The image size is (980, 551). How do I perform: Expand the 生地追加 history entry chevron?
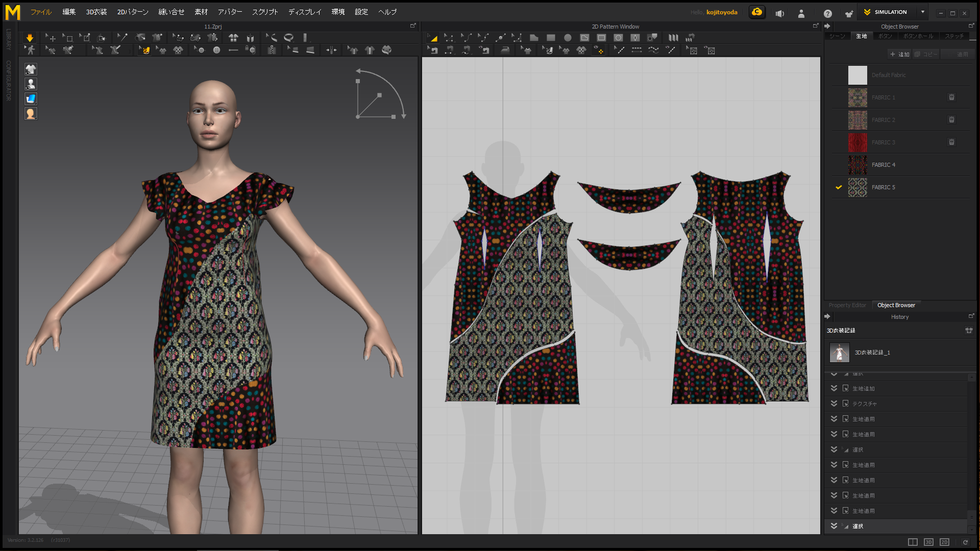click(834, 388)
